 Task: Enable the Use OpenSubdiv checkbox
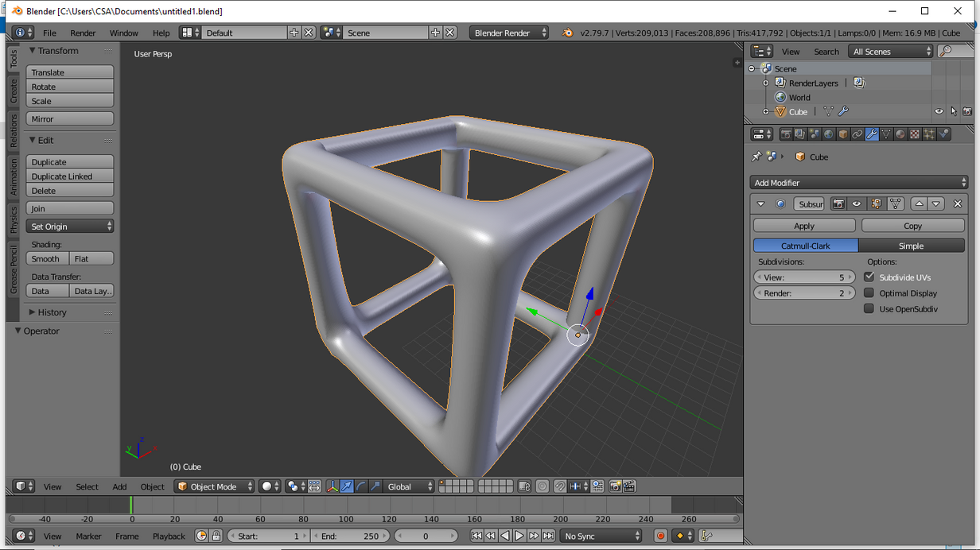(x=869, y=309)
